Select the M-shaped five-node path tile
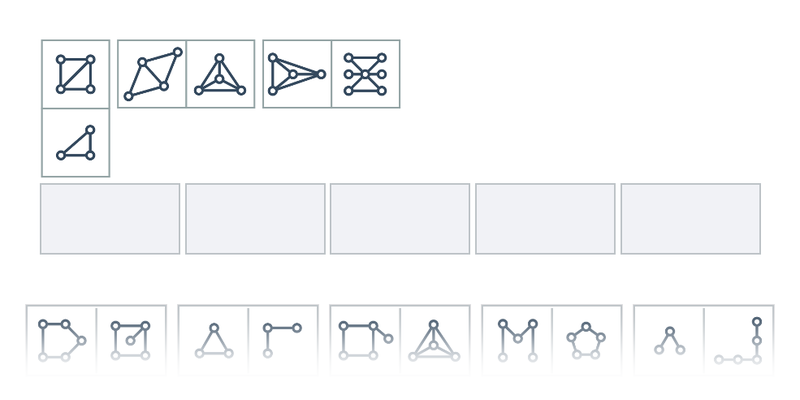Image resolution: width=800 pixels, height=400 pixels. pos(517,340)
